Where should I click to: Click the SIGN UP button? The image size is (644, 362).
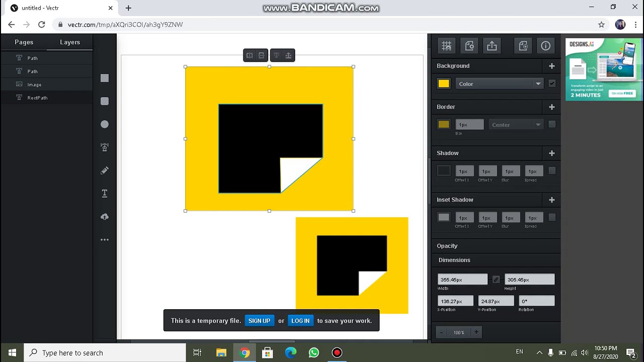(x=259, y=321)
